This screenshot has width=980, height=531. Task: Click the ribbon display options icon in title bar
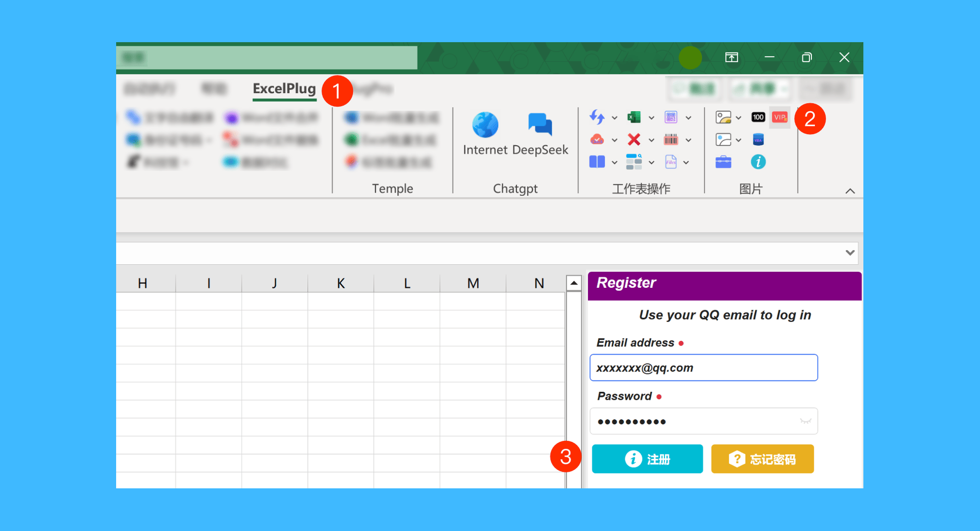click(732, 57)
